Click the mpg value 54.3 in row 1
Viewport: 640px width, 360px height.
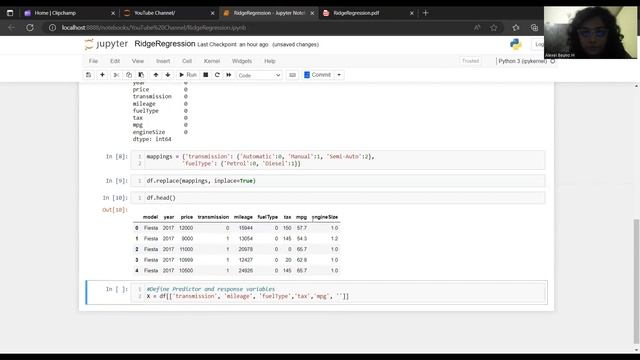tap(302, 239)
